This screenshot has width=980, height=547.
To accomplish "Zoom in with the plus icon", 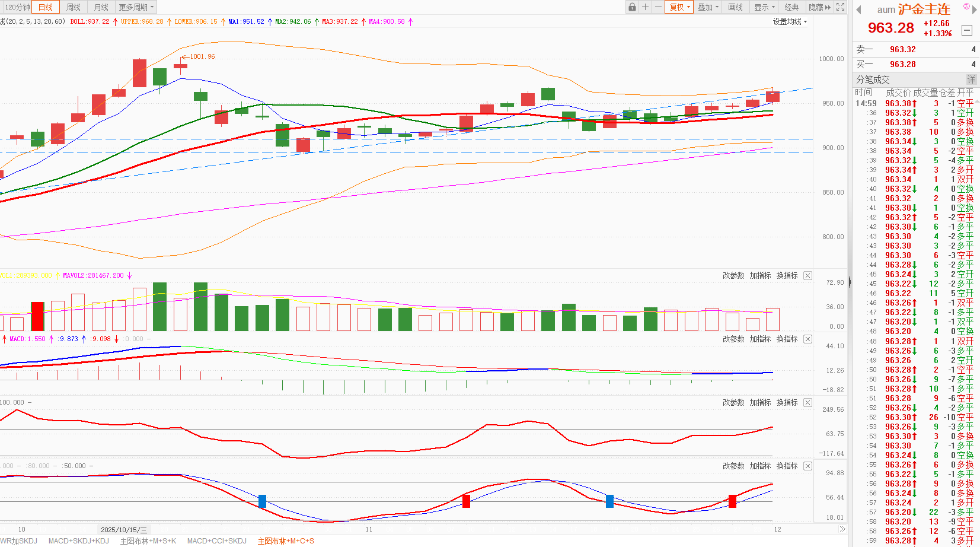I will [x=645, y=7].
